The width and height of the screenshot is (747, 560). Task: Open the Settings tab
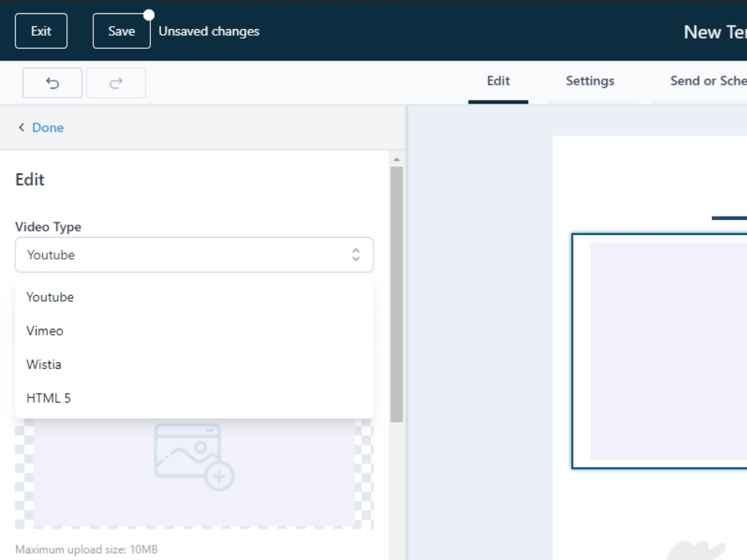pos(589,81)
